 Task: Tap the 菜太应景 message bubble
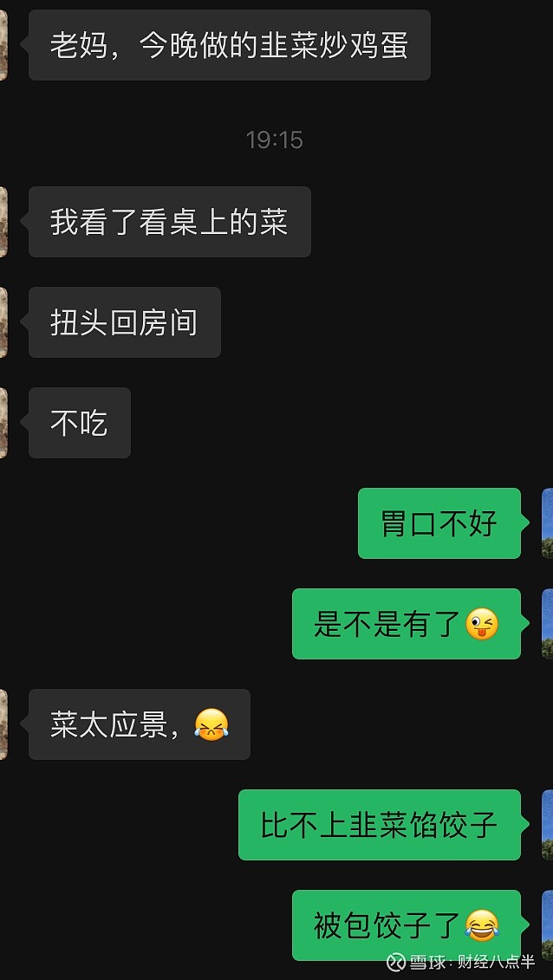140,724
